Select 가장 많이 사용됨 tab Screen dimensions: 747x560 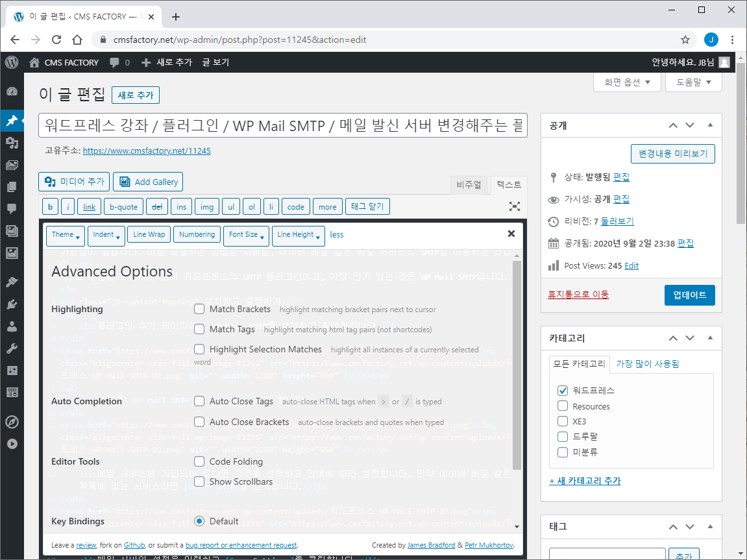click(x=648, y=364)
